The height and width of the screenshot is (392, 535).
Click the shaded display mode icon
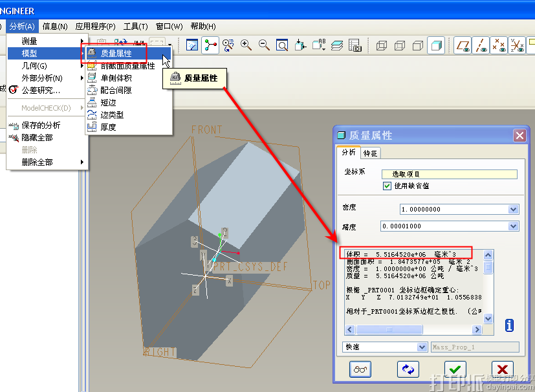point(437,45)
